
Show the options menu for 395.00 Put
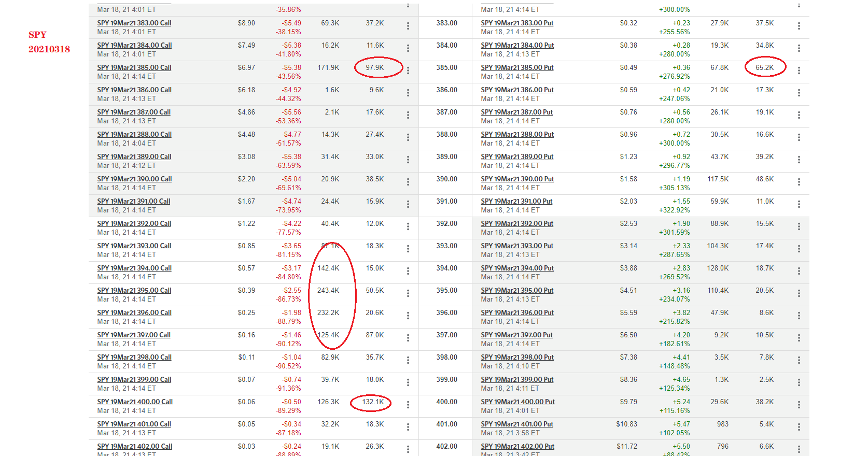click(799, 293)
